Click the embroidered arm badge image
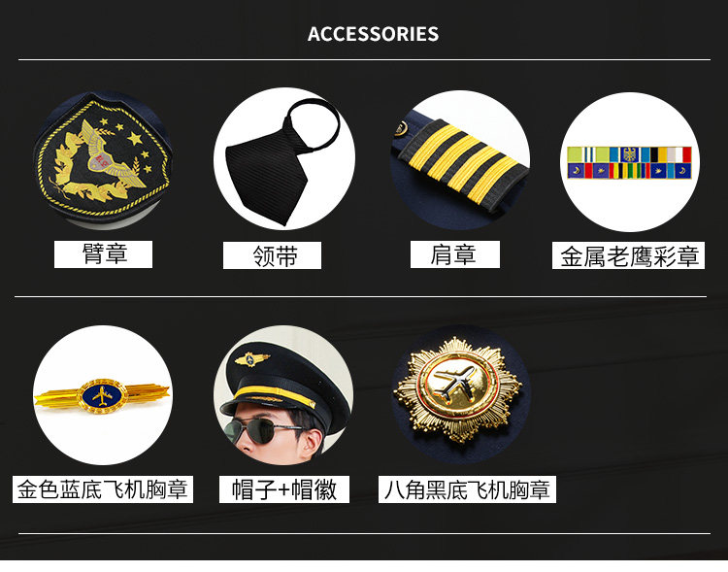 103,160
